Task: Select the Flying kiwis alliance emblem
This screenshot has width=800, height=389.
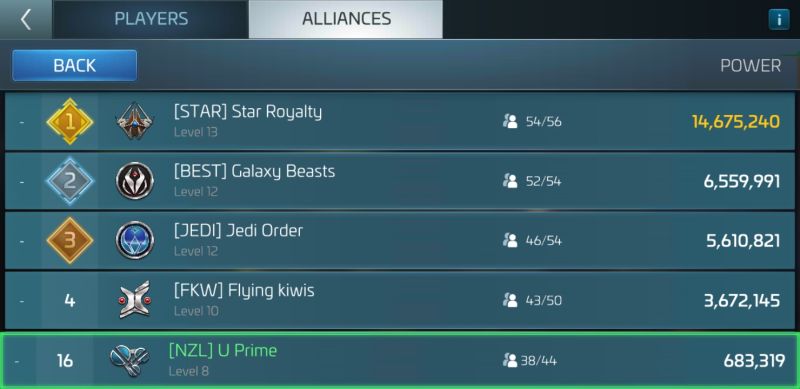Action: (135, 300)
